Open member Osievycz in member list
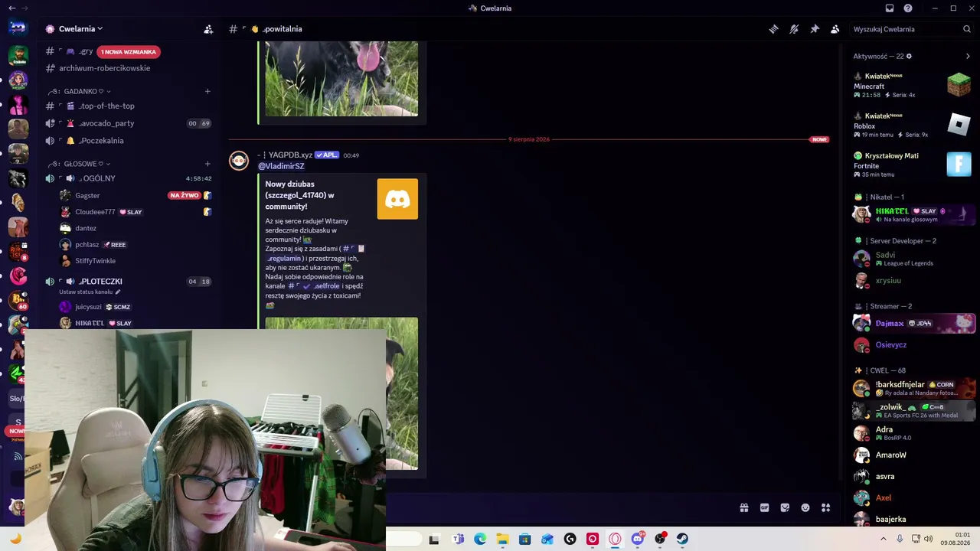 (x=914, y=344)
